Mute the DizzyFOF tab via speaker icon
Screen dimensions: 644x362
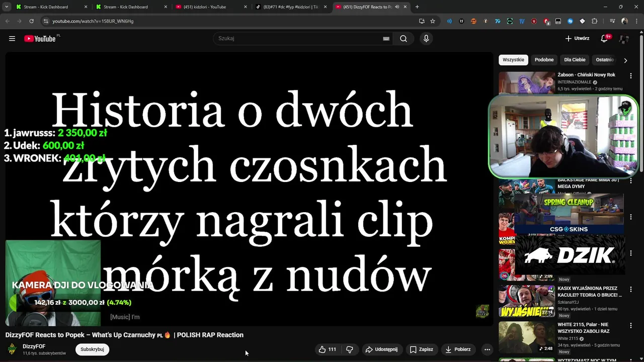pos(397,7)
